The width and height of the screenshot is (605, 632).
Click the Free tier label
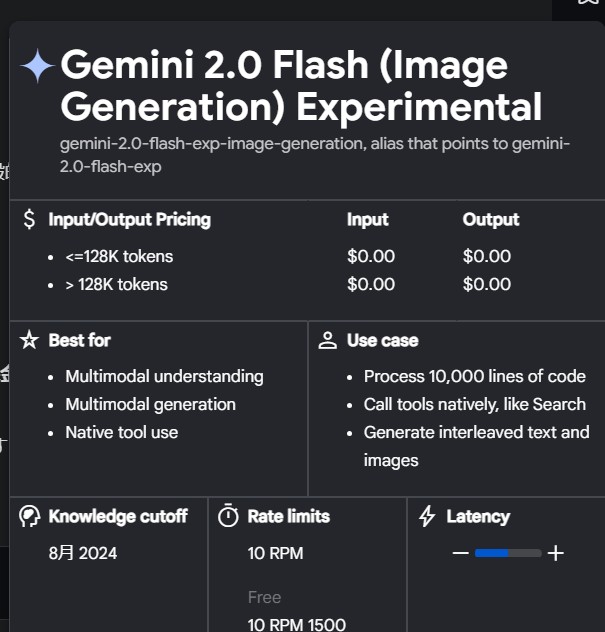tap(264, 597)
